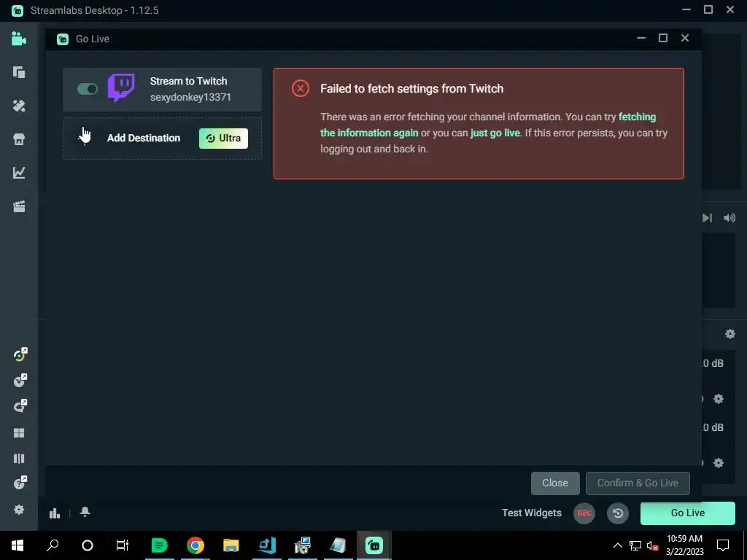Open the crossed pencil-and-ruler sidebar icon
The width and height of the screenshot is (747, 560).
[19, 106]
